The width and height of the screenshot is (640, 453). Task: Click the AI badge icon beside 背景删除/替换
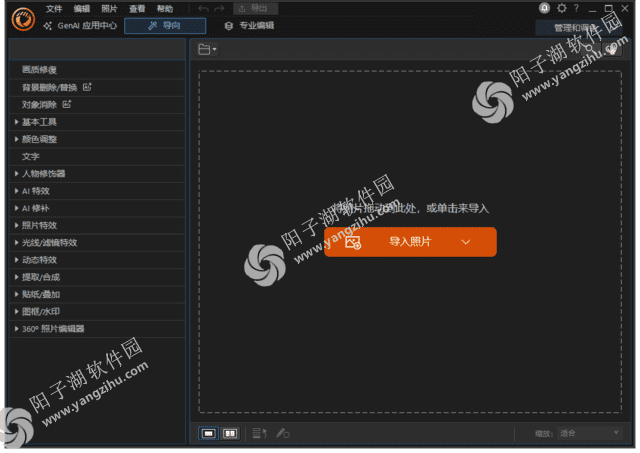tap(87, 87)
